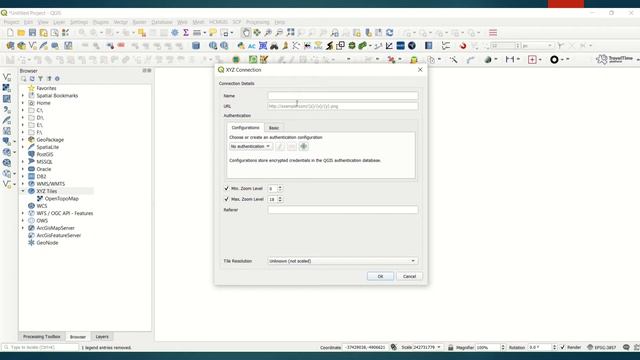Click the New Shapefile Layer icon
This screenshot has height=360, width=640.
32,46
